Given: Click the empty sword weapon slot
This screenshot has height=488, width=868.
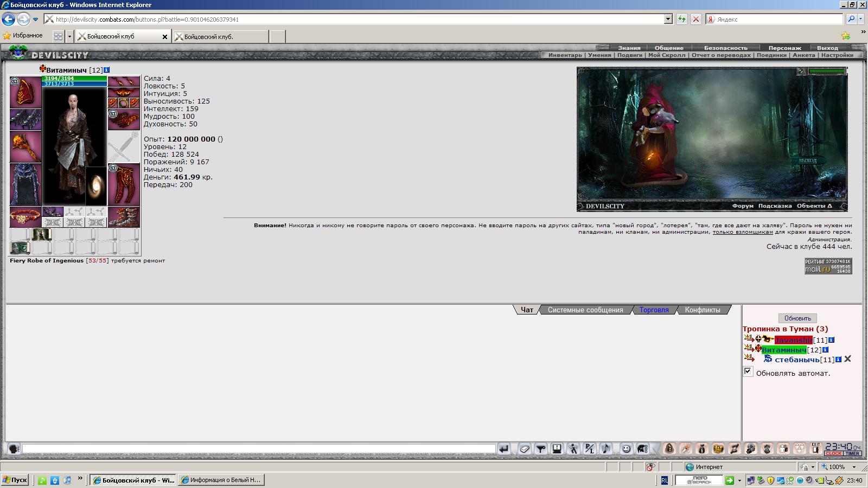Looking at the screenshot, I should (x=124, y=146).
